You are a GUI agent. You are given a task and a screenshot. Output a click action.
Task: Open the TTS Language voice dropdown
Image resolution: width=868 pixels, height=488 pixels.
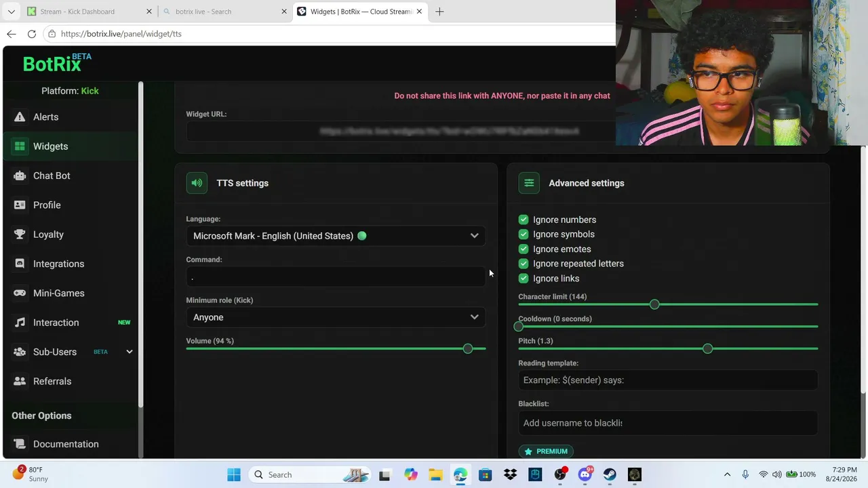click(x=336, y=236)
